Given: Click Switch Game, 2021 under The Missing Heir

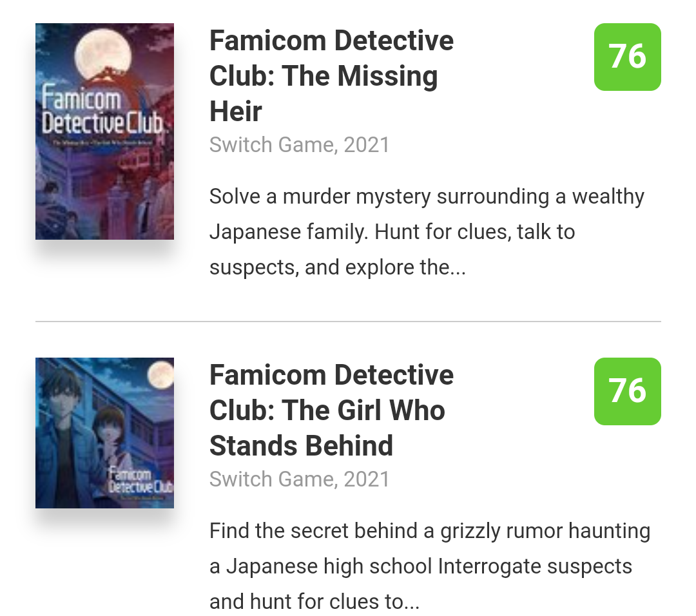Looking at the screenshot, I should (x=300, y=144).
